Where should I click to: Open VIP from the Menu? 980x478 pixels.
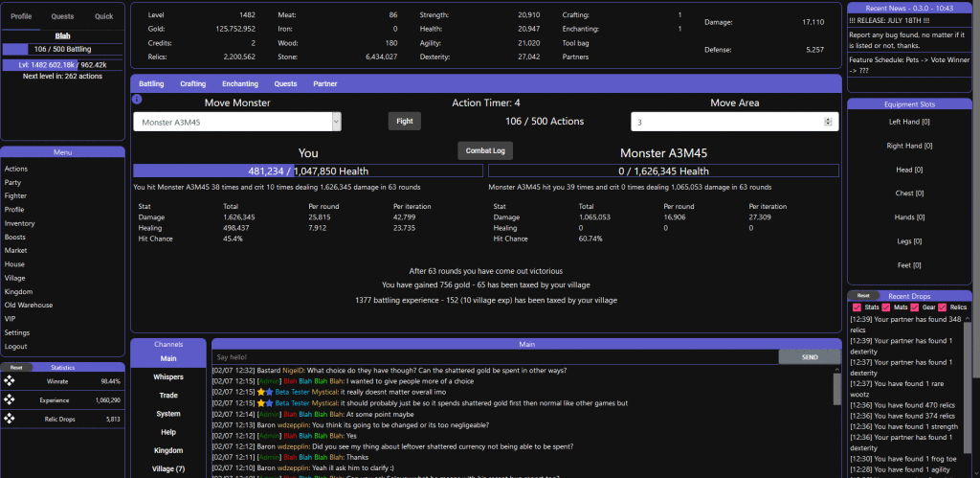pos(10,319)
